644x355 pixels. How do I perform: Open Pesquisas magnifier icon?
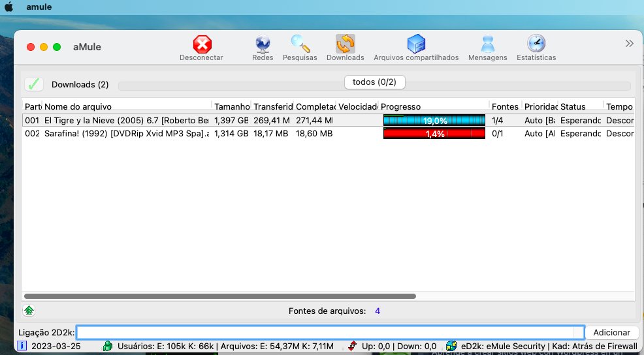point(300,44)
